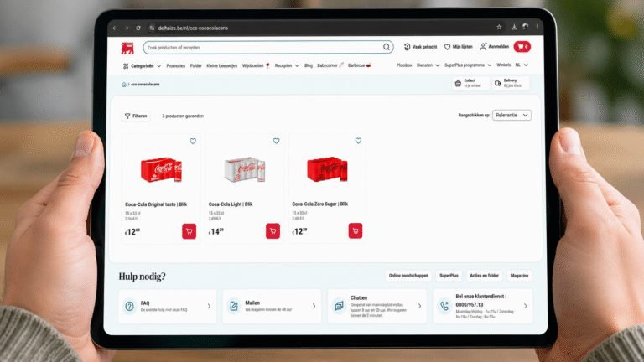The image size is (644, 362).
Task: Open the Mailen help card
Action: [x=272, y=306]
